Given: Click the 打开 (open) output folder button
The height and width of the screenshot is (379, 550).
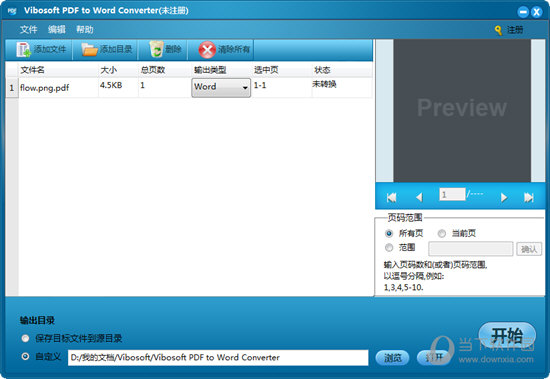Looking at the screenshot, I should (434, 358).
